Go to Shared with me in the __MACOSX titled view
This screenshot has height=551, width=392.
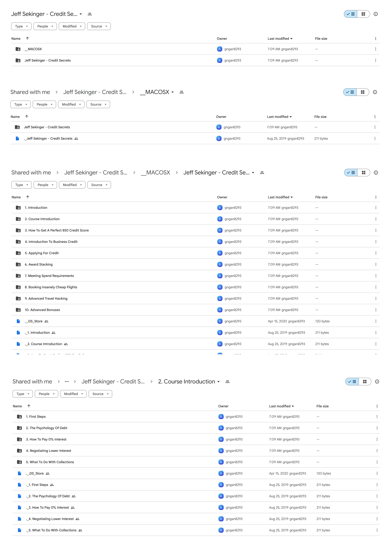click(30, 92)
